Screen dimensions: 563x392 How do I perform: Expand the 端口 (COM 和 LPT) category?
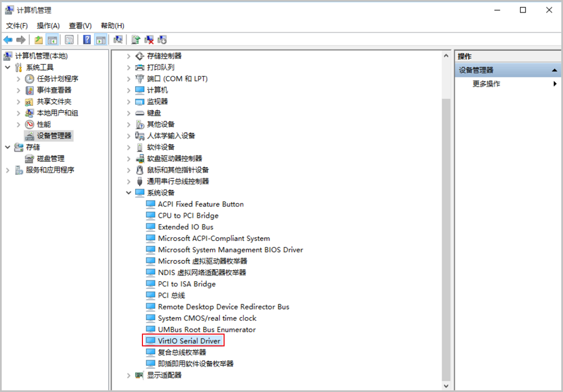click(128, 79)
